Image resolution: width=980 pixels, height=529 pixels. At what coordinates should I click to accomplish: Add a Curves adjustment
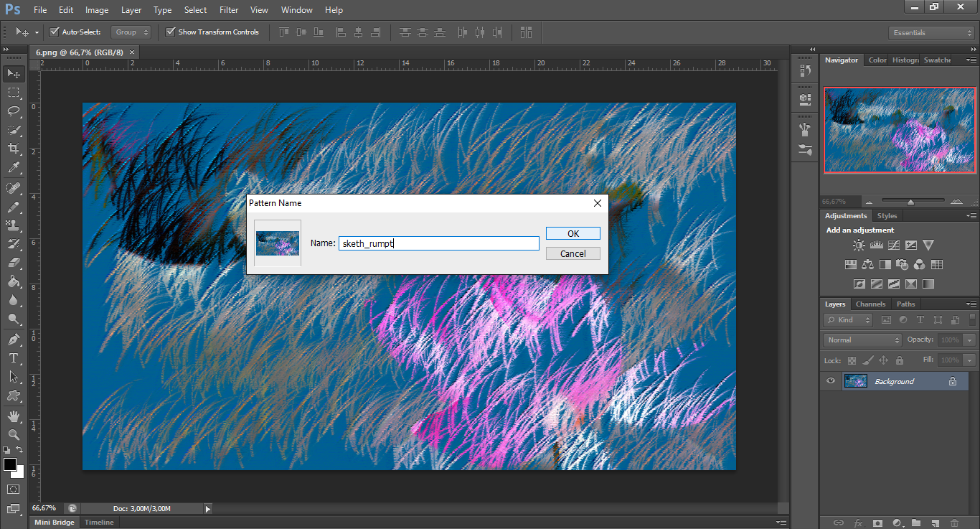pos(893,245)
